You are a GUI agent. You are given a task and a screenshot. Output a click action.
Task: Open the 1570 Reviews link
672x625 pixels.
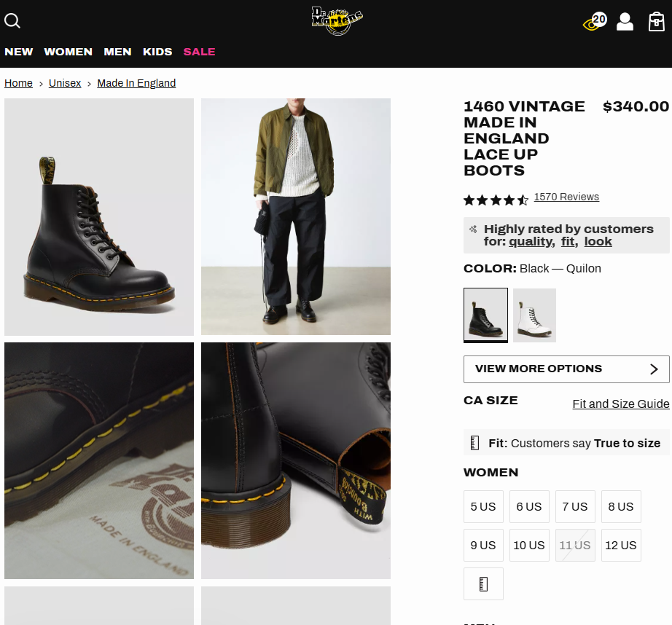[x=566, y=197]
